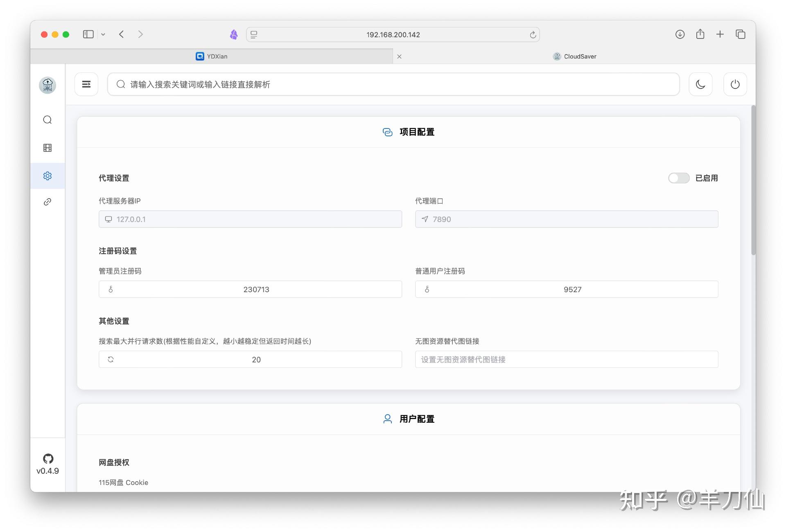Open the browser share icon
The image size is (786, 532).
click(700, 34)
